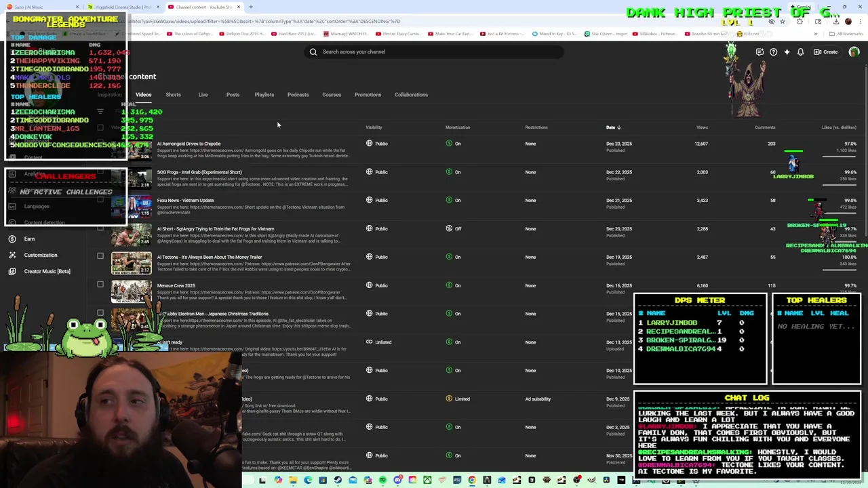Open the channel avatar account menu
Viewport: 868px width, 488px height.
coord(854,52)
